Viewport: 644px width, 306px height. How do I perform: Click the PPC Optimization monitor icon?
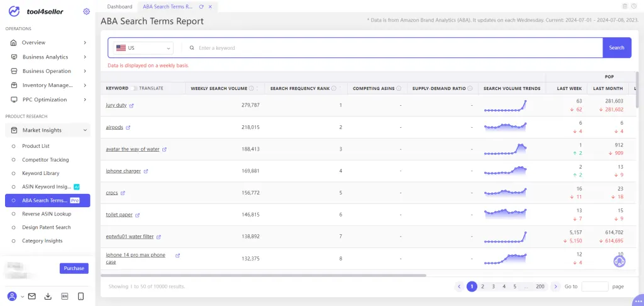pos(14,99)
